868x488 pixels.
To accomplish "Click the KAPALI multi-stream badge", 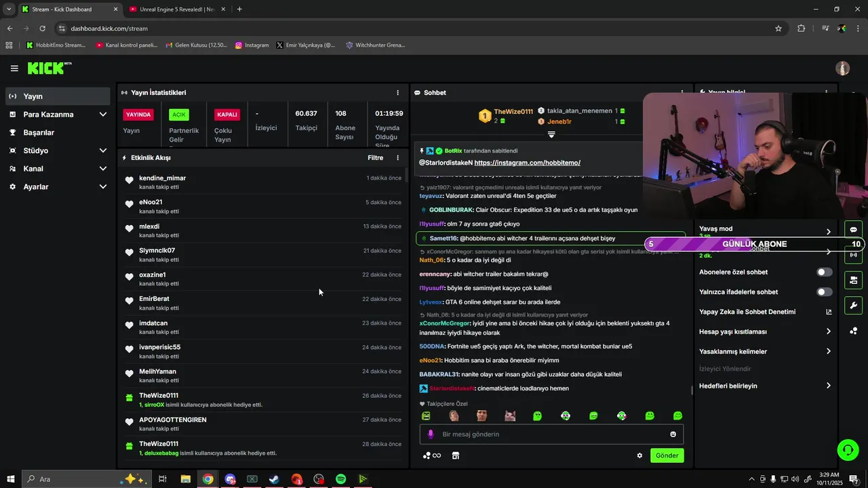I will 227,115.
